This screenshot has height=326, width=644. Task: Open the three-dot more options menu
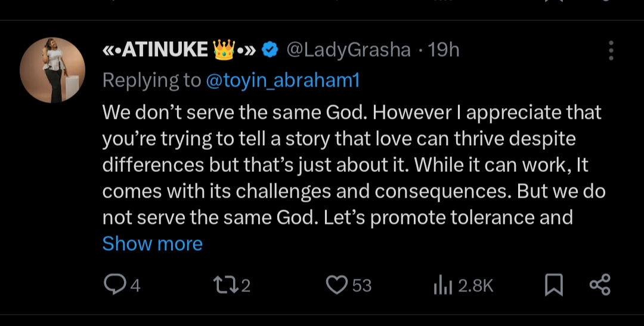[x=611, y=51]
